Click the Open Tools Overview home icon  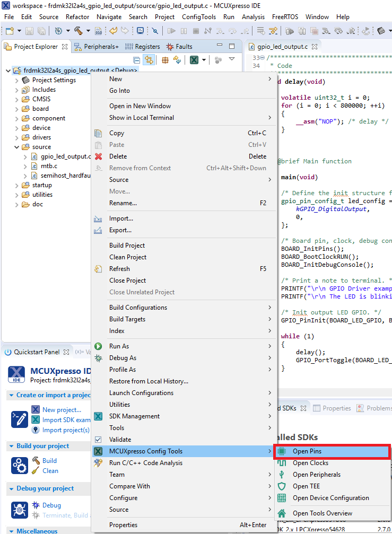coord(282,513)
